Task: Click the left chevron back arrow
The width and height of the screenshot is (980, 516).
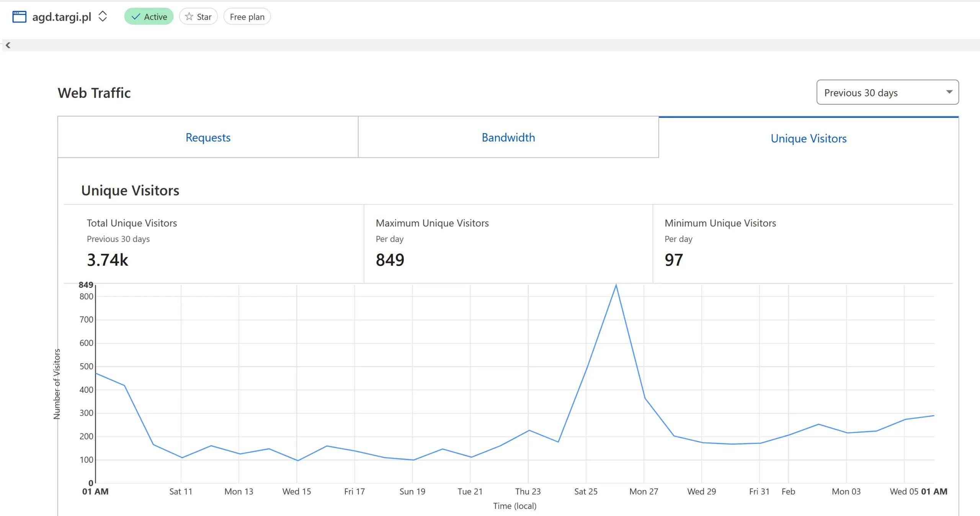Action: coord(8,45)
